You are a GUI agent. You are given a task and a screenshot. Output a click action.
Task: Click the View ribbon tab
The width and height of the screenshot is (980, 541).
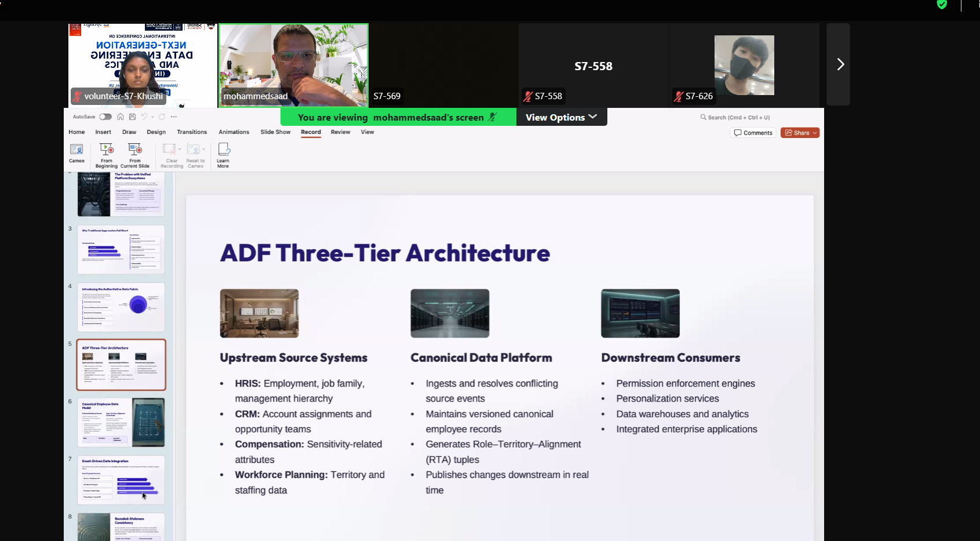click(367, 132)
